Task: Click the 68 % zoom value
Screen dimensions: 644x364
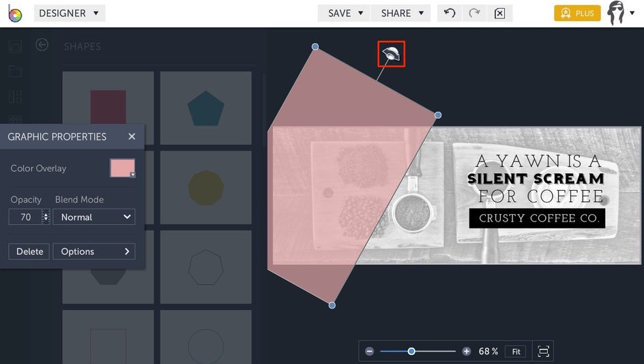Action: click(x=488, y=351)
